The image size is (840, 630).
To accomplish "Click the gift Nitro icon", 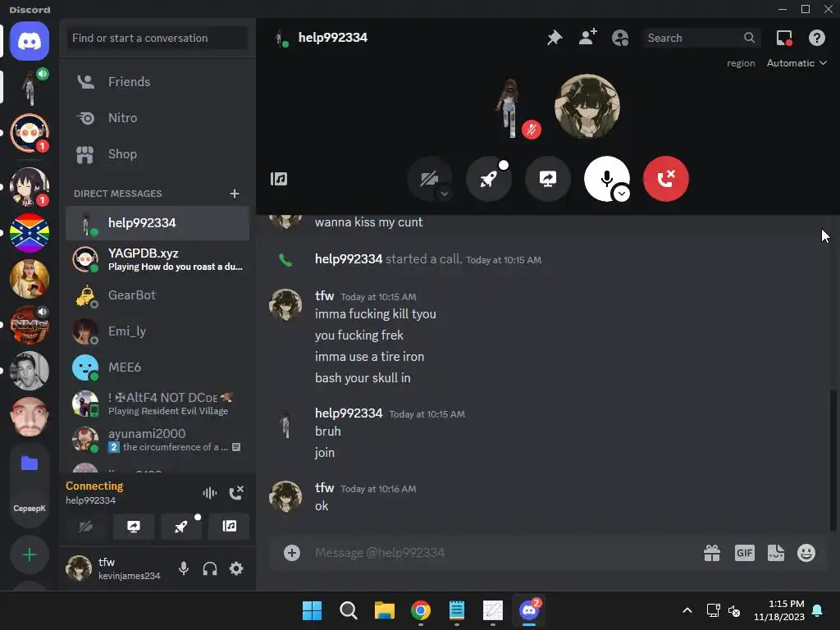I will tap(712, 553).
